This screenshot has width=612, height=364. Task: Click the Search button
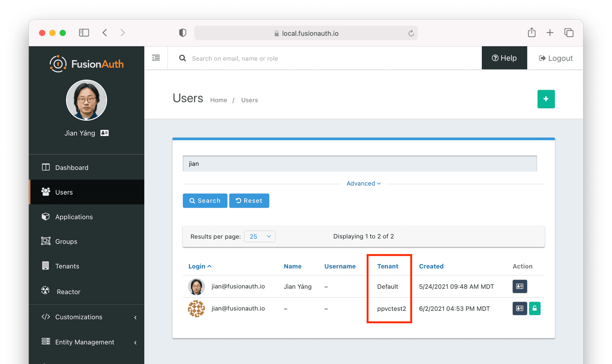point(205,200)
